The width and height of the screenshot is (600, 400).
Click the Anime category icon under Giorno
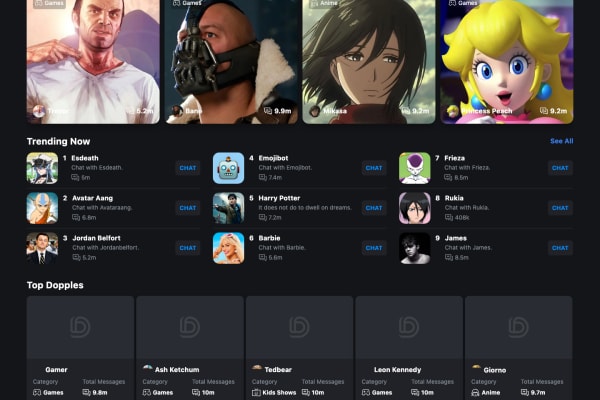[x=475, y=392]
